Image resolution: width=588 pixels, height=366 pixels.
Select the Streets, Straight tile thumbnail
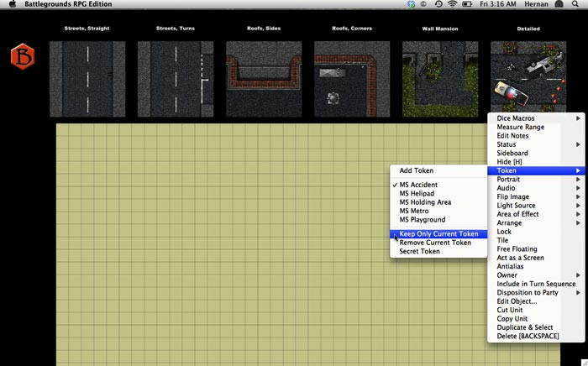point(87,79)
